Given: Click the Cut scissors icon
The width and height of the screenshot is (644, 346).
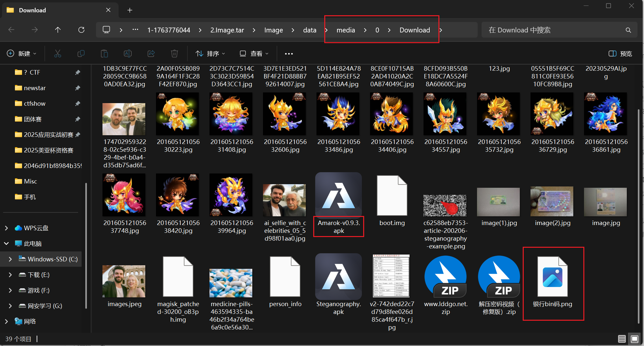Looking at the screenshot, I should click(x=58, y=54).
